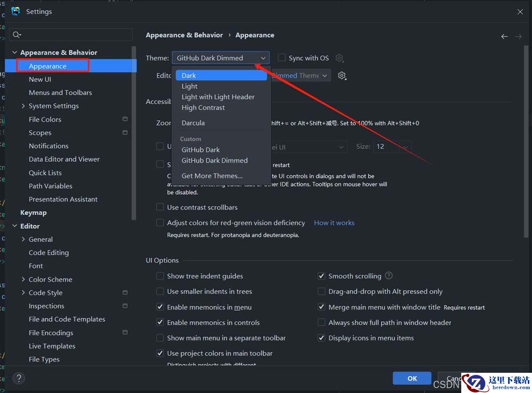Uncheck Merge main menu with window title
This screenshot has width=532, height=393.
[321, 307]
